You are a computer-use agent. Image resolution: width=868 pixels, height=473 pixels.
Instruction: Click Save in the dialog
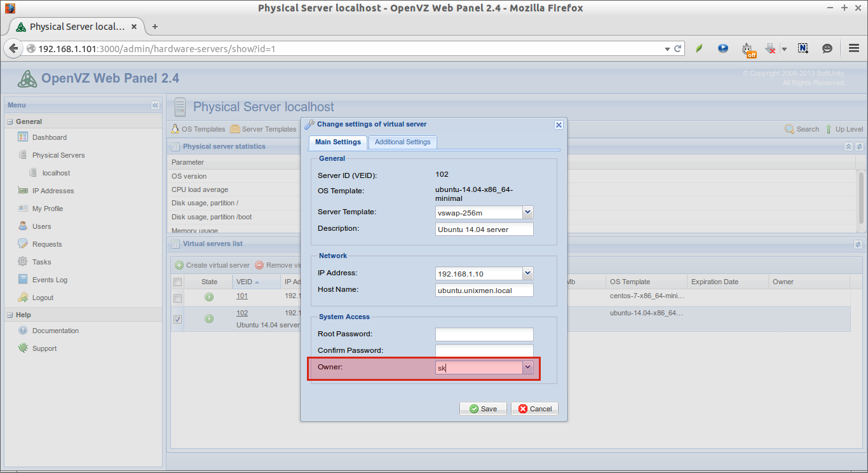click(483, 409)
